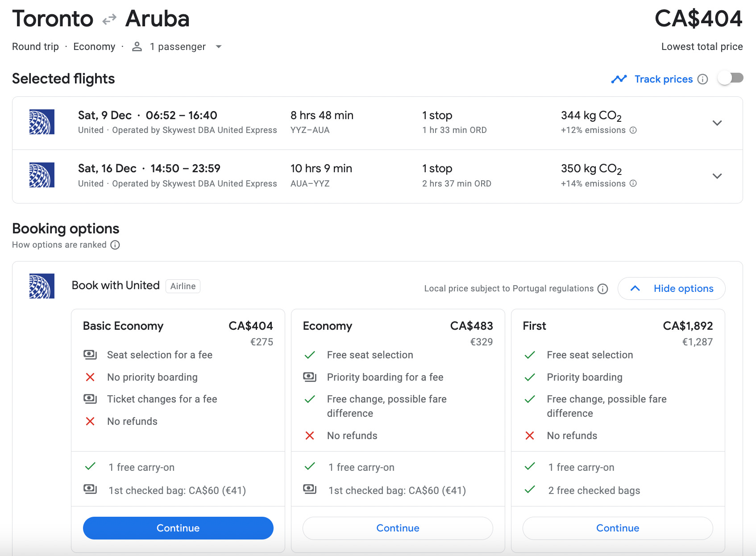Click the 'Lowest total price' label
The width and height of the screenshot is (756, 556).
click(x=702, y=46)
